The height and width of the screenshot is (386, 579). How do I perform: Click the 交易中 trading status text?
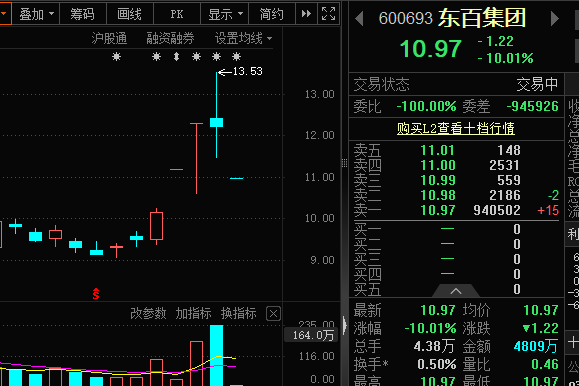(537, 85)
